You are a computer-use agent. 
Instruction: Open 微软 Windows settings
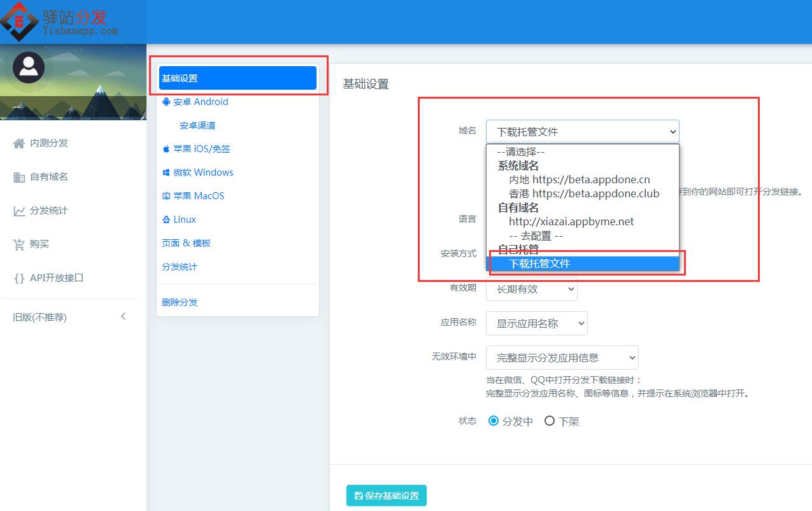(203, 172)
